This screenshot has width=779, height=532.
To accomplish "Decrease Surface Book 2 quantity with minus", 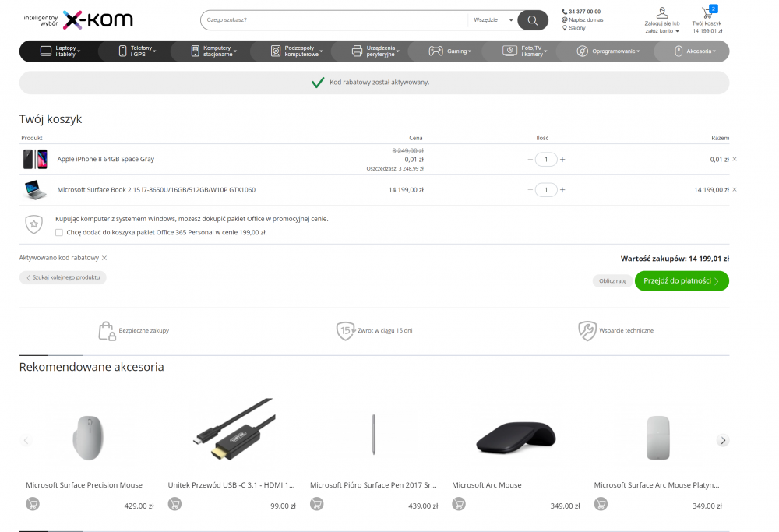I will point(530,190).
